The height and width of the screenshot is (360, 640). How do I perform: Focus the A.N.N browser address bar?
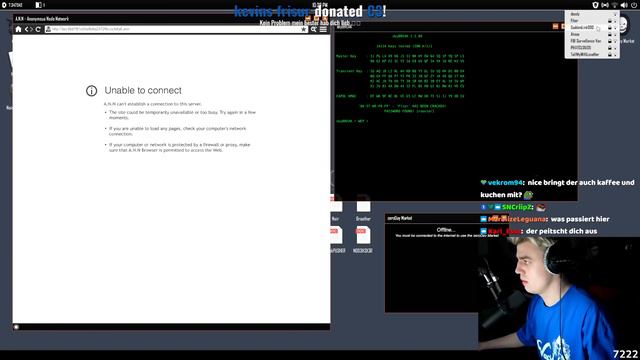[x=176, y=29]
